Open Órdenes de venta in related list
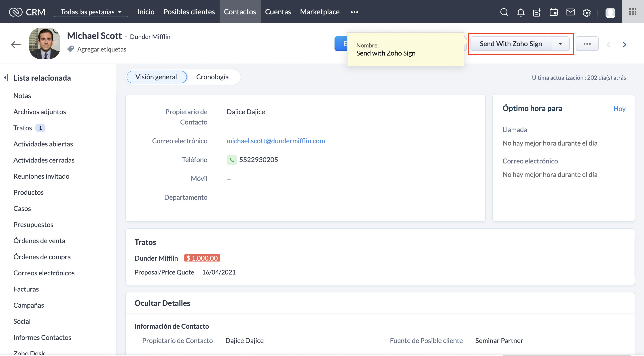Screen dimensions: 644x356 tap(39, 241)
